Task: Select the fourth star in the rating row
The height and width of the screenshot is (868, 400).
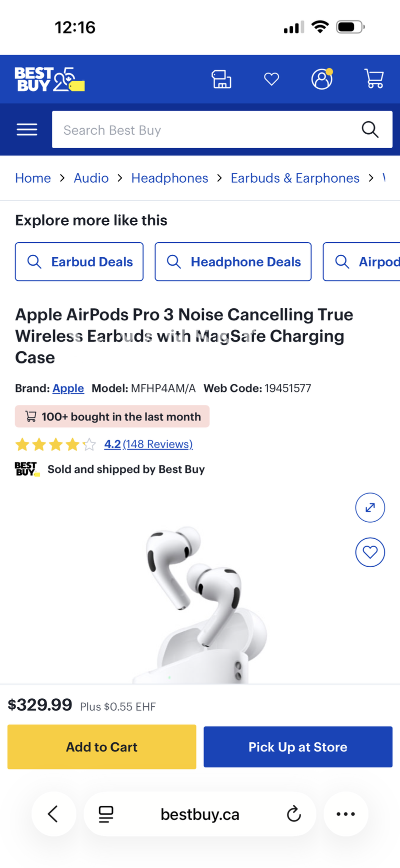Action: (71, 444)
